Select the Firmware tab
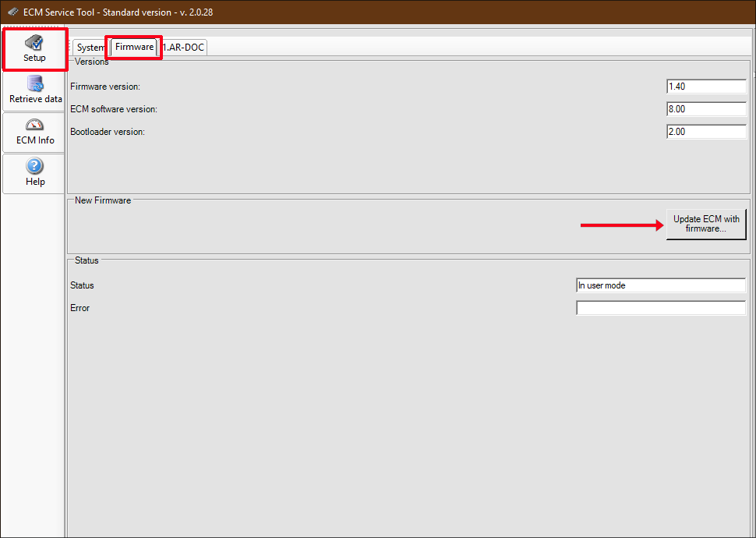This screenshot has width=756, height=538. point(134,48)
